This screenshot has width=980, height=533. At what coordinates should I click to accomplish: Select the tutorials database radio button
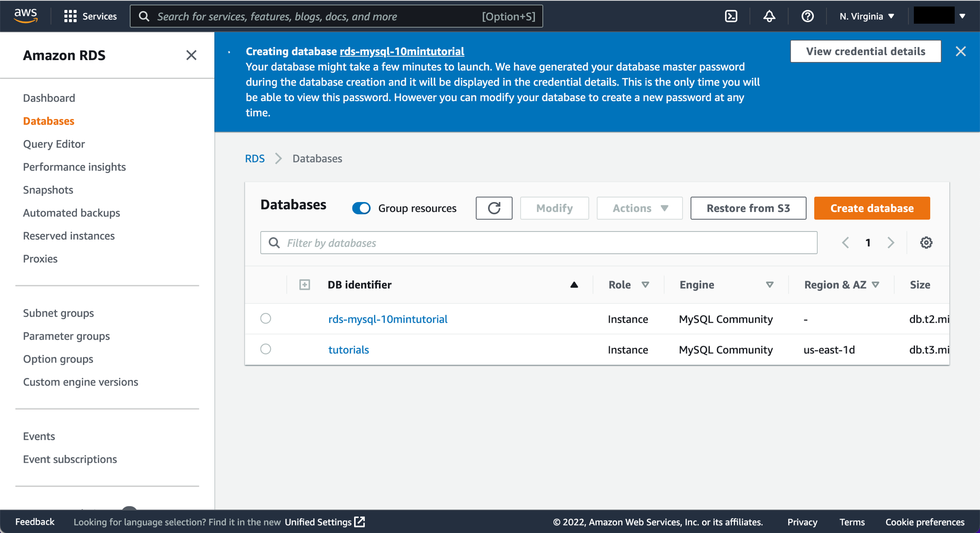[266, 349]
